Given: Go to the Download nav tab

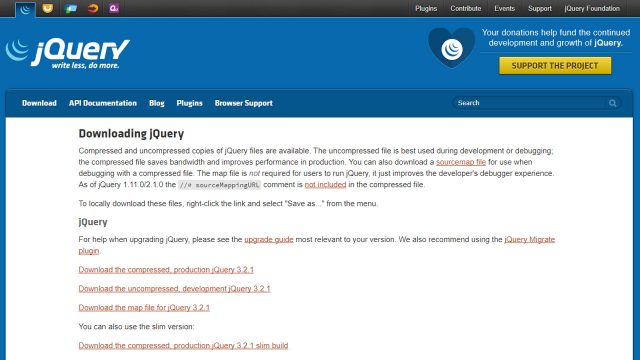Looking at the screenshot, I should pyautogui.click(x=39, y=103).
